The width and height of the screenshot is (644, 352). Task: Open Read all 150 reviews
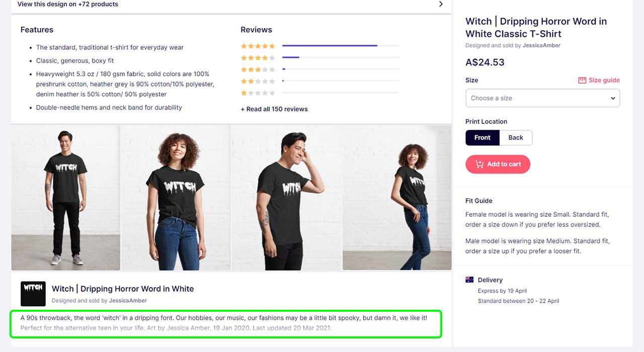[274, 109]
